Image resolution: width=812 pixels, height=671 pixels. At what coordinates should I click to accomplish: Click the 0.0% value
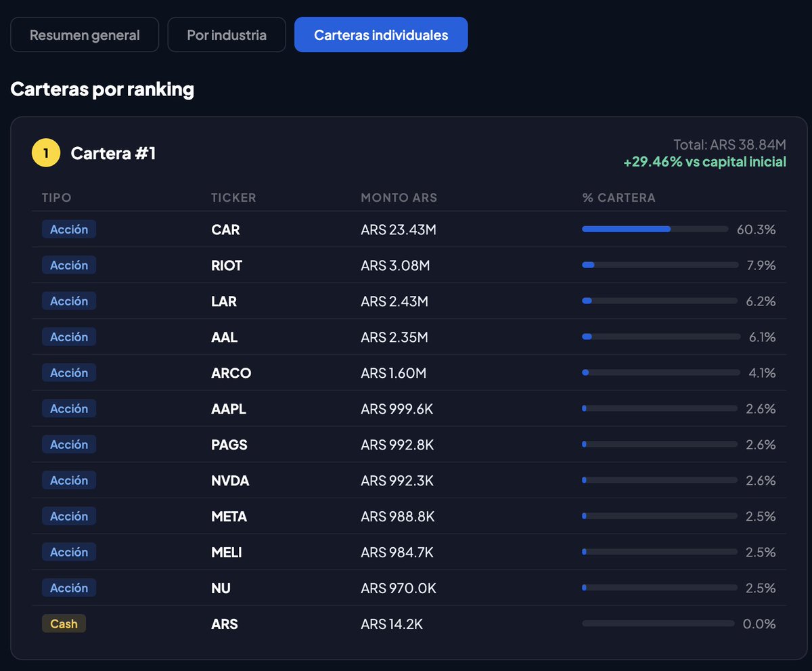click(x=759, y=624)
